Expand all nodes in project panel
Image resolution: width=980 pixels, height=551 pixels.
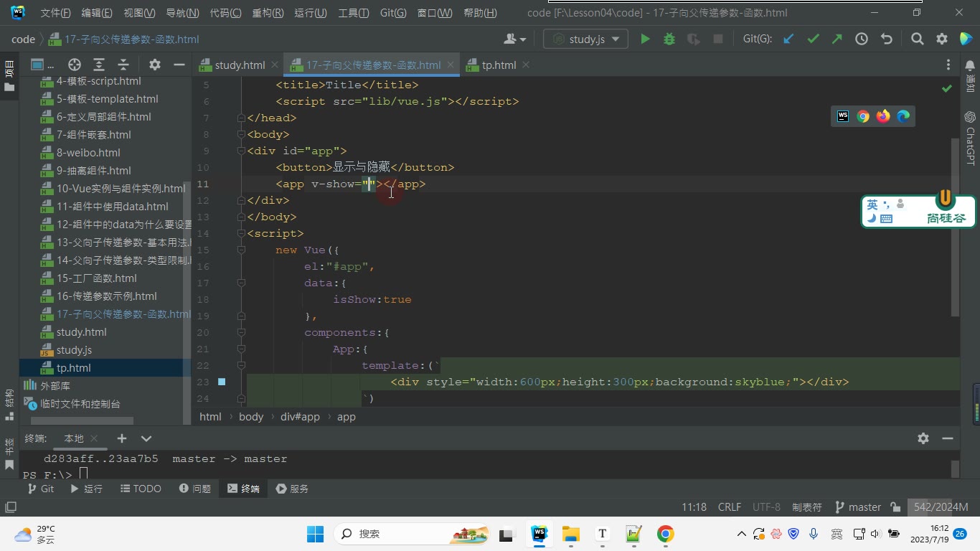point(99,65)
